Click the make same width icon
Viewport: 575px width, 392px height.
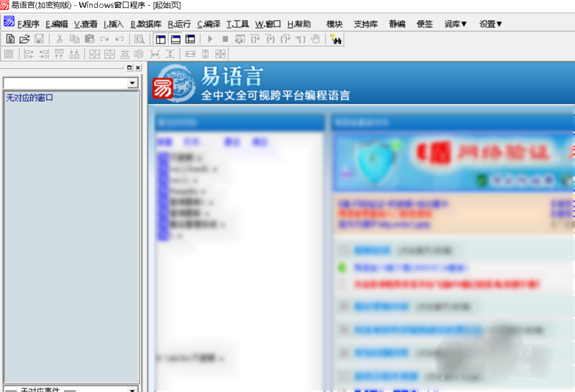tap(190, 54)
